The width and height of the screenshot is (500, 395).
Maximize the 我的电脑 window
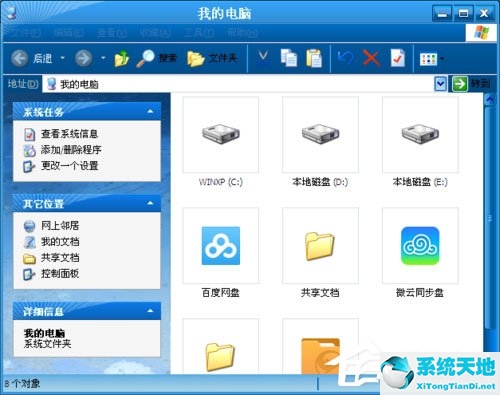[463, 14]
